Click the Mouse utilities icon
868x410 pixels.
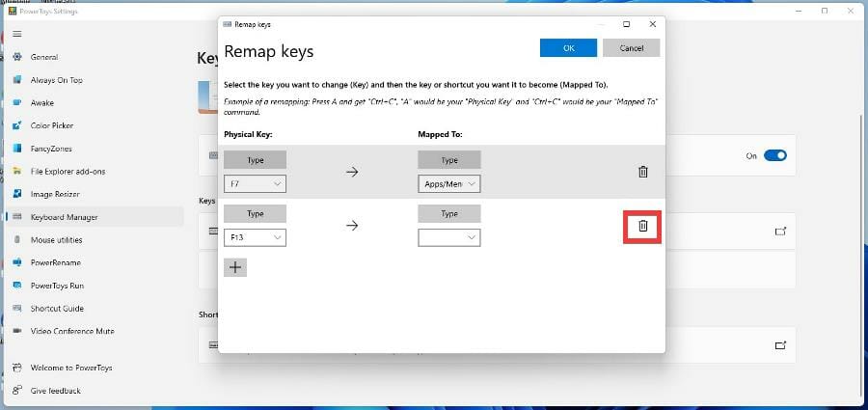[17, 240]
